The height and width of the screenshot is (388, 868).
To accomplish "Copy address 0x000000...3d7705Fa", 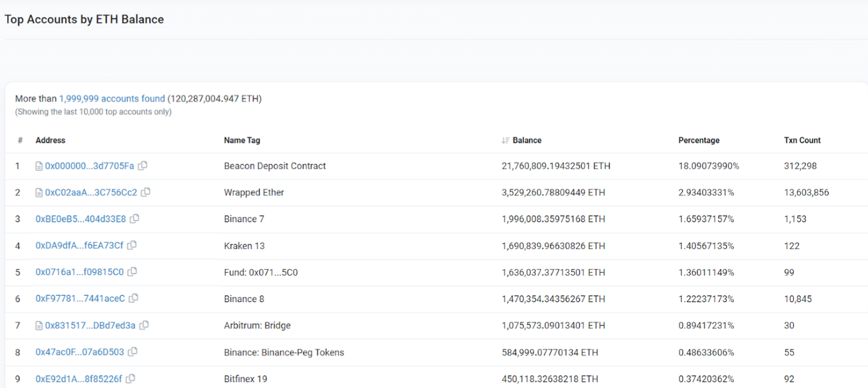I will [x=143, y=165].
